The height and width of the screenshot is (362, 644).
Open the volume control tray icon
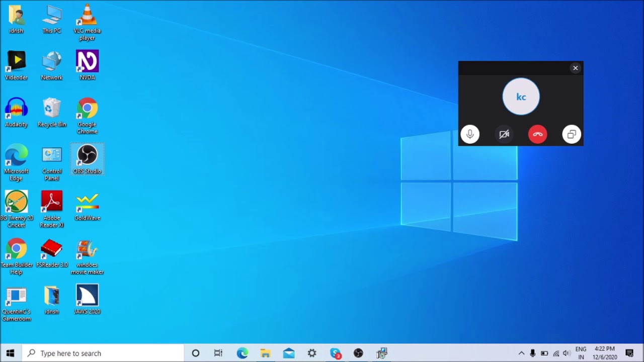pyautogui.click(x=567, y=353)
